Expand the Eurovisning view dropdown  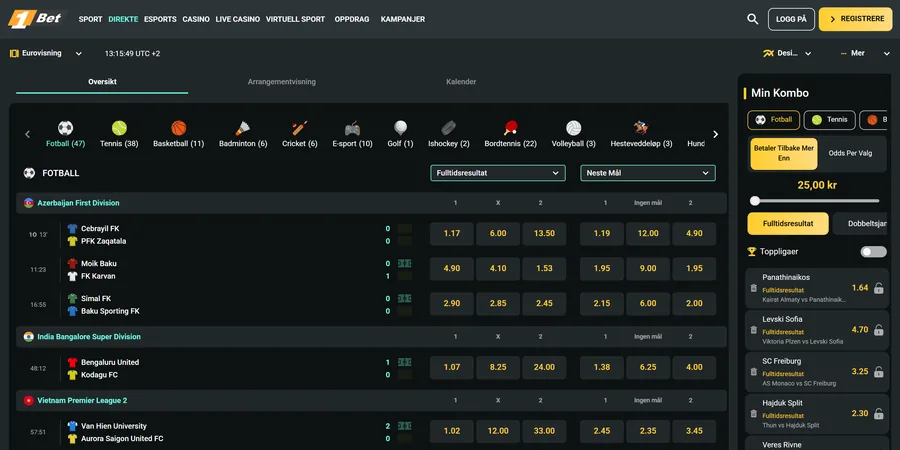(46, 53)
